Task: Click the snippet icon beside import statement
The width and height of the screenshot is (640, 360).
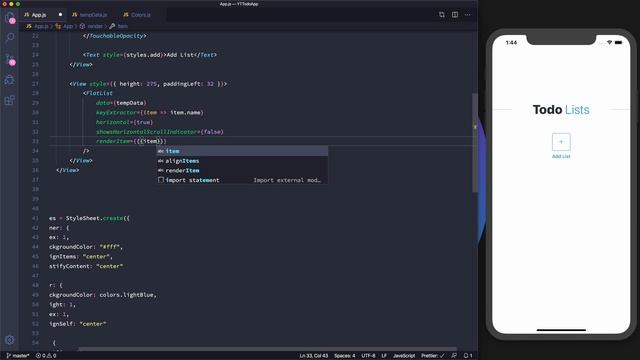Action: (x=161, y=180)
